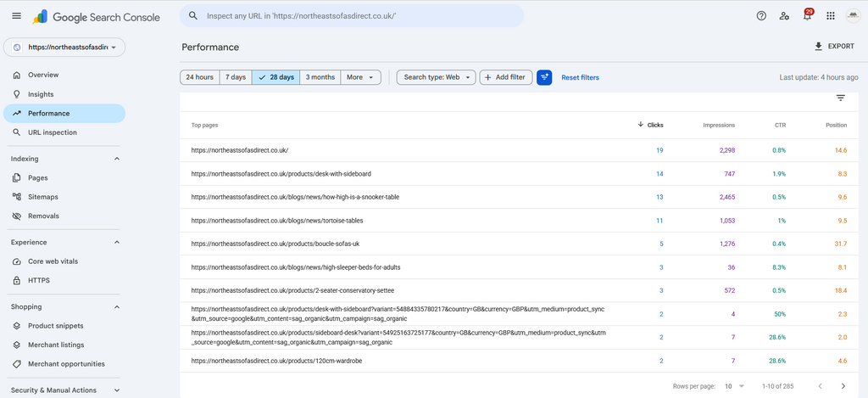Screen dimensions: 868x398
Task: Open users and permissions settings icon
Action: 784,16
